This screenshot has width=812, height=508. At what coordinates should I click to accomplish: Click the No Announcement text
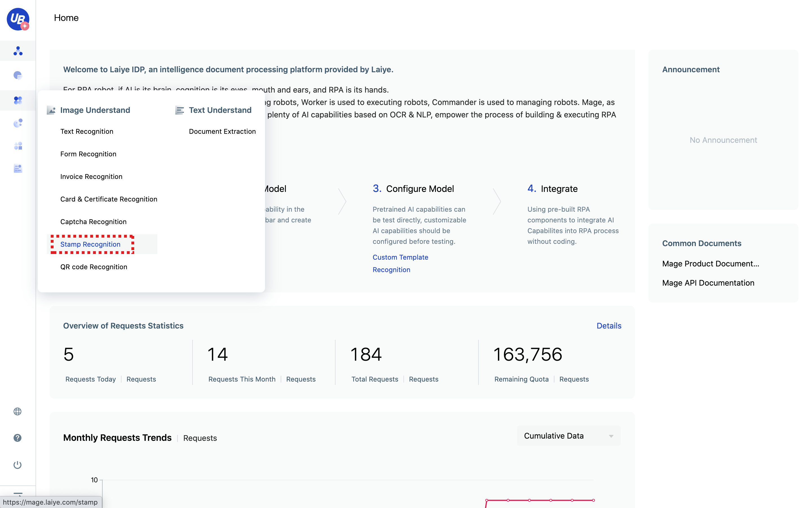723,140
